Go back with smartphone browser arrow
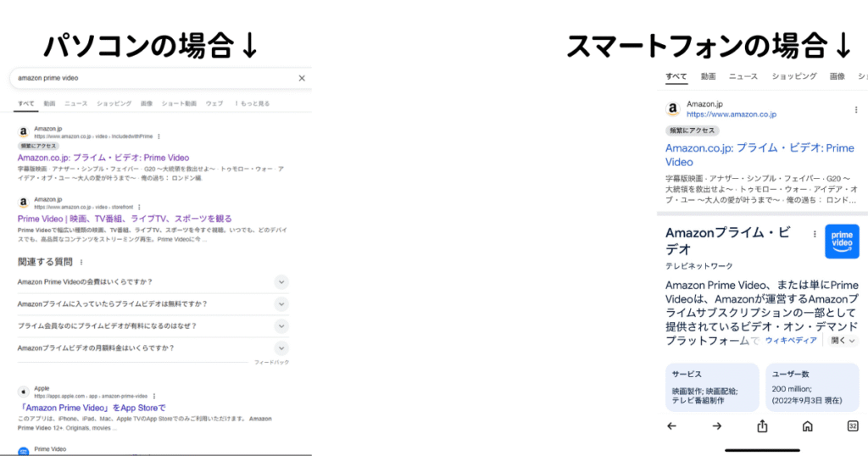 [671, 426]
